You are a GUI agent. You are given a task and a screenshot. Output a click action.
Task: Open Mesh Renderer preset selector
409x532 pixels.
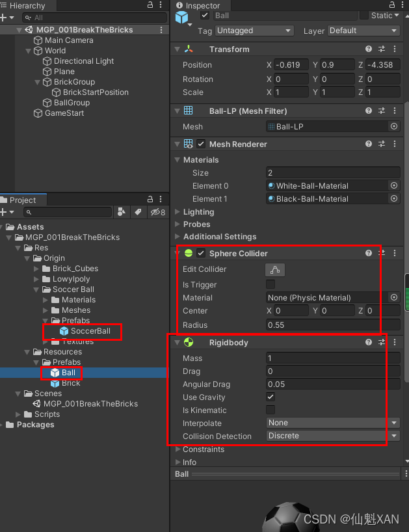coord(382,144)
